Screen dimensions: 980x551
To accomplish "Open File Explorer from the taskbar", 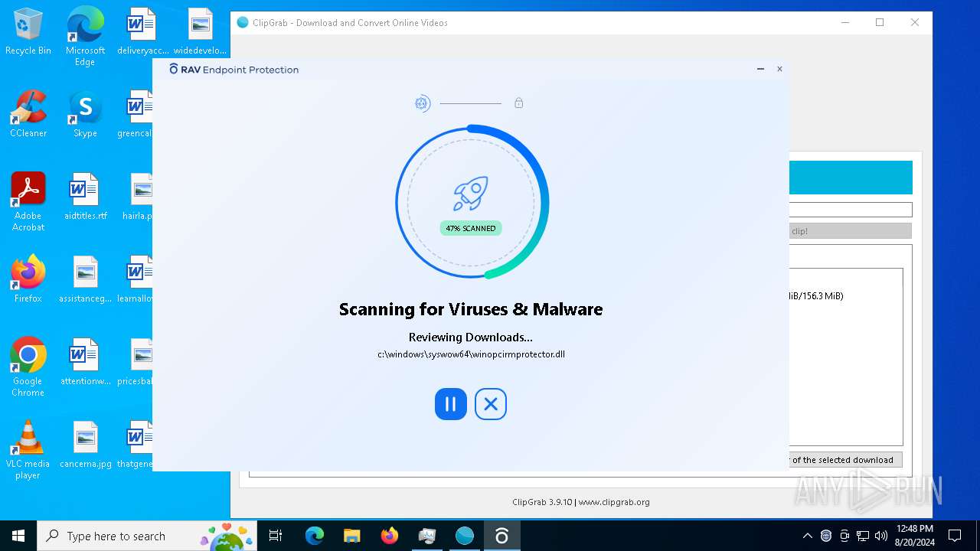I will click(351, 536).
